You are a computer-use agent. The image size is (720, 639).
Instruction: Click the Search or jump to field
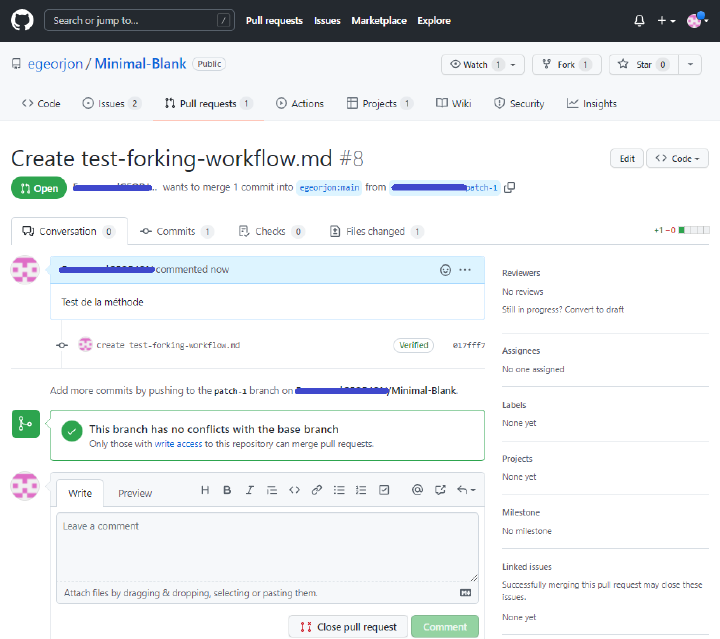[139, 20]
